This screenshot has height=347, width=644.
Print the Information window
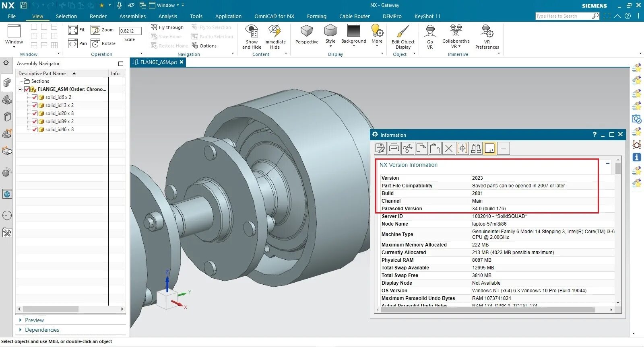(x=394, y=148)
